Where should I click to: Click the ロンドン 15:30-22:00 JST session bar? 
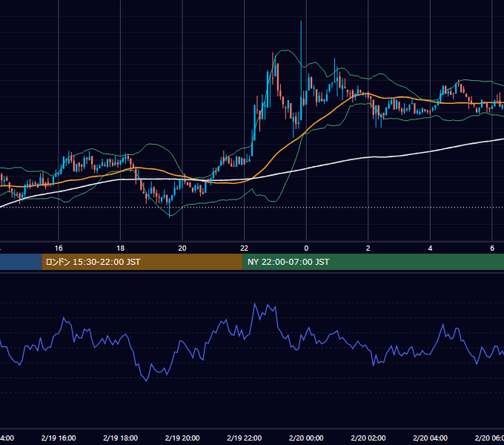coord(142,262)
